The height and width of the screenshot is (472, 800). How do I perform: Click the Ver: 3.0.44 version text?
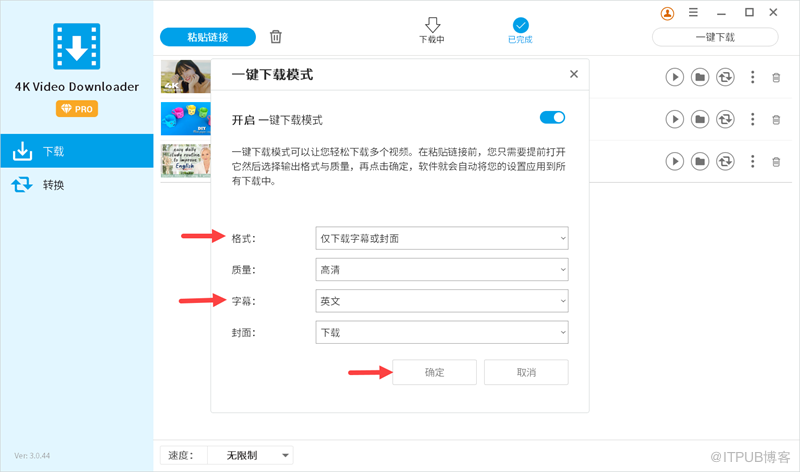[x=32, y=456]
